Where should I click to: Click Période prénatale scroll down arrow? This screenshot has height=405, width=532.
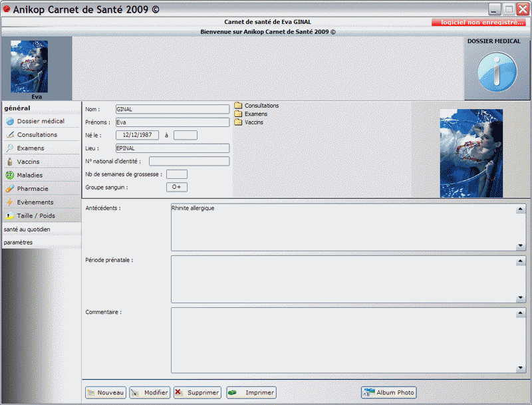[521, 298]
